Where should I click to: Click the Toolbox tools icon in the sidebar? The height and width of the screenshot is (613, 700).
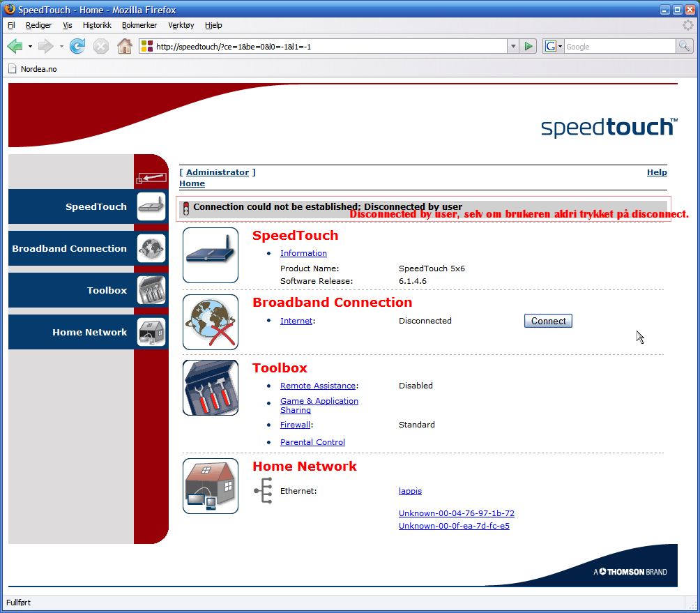click(151, 290)
